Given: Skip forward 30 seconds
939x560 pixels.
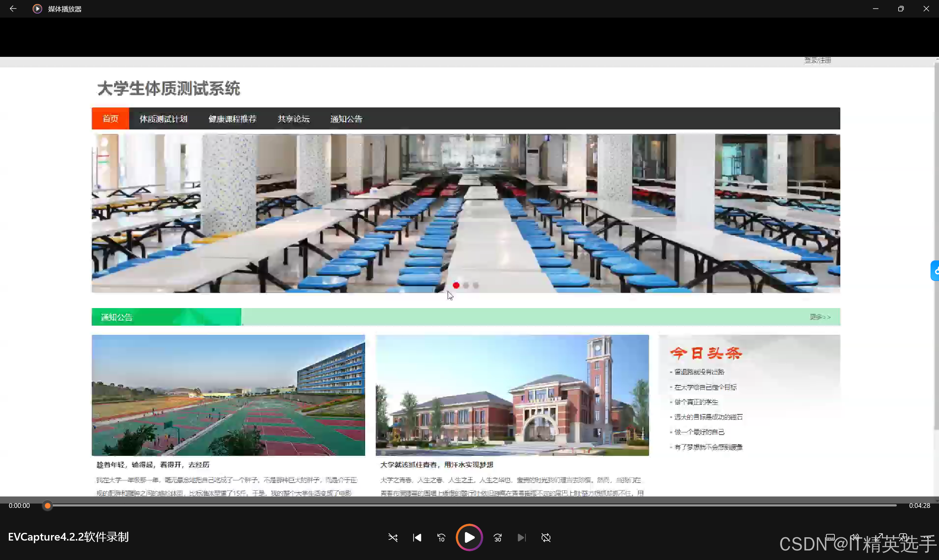Looking at the screenshot, I should [498, 537].
